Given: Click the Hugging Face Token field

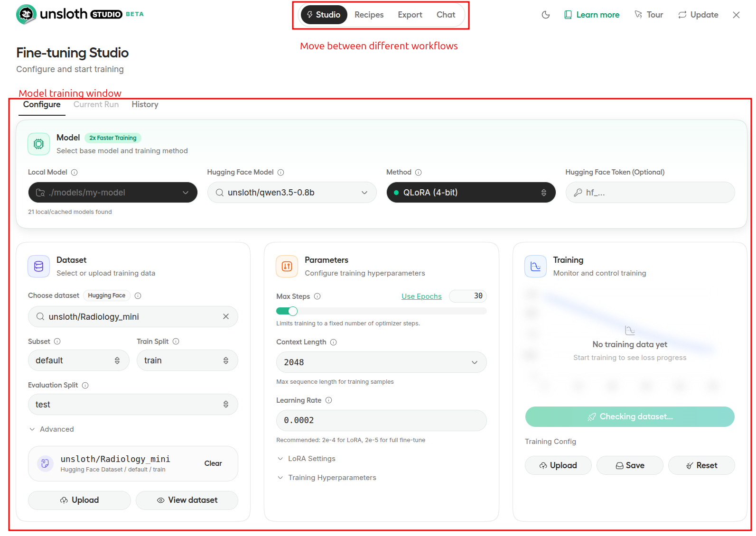Looking at the screenshot, I should [x=650, y=193].
